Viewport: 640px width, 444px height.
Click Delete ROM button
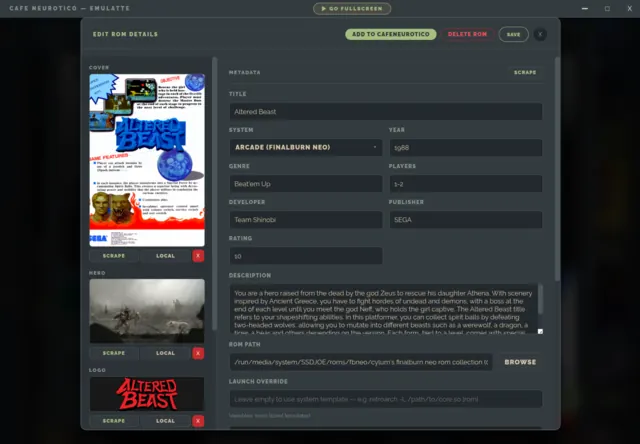click(467, 34)
